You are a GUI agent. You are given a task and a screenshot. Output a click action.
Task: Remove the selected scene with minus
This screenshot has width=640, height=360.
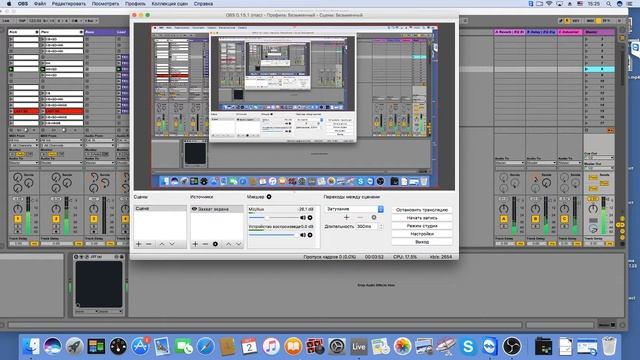pos(149,244)
